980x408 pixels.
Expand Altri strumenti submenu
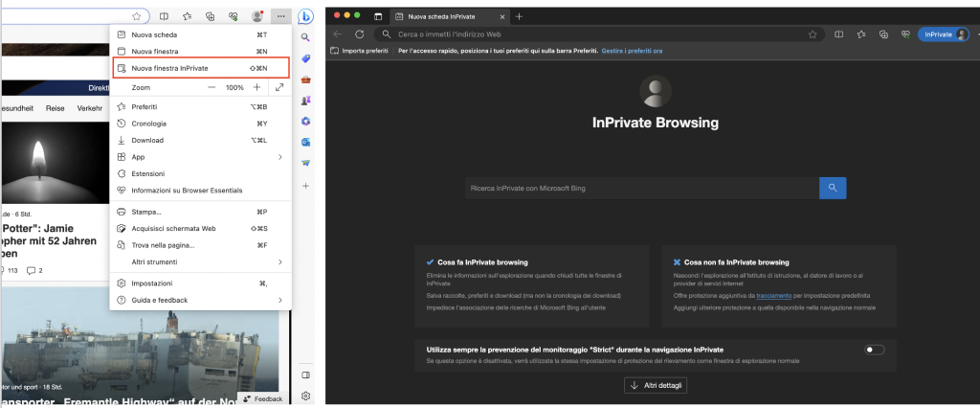pos(200,261)
